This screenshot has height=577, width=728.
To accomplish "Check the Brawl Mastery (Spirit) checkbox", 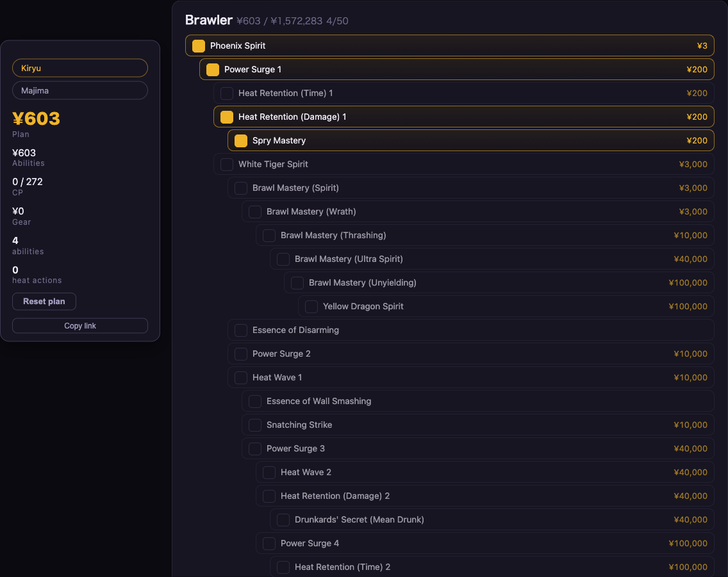I will [x=241, y=188].
